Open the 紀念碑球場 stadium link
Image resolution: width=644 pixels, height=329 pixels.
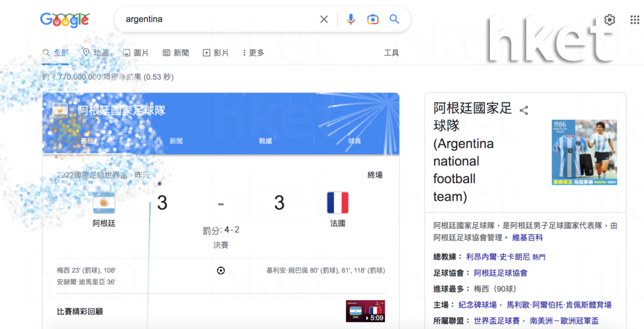click(478, 304)
